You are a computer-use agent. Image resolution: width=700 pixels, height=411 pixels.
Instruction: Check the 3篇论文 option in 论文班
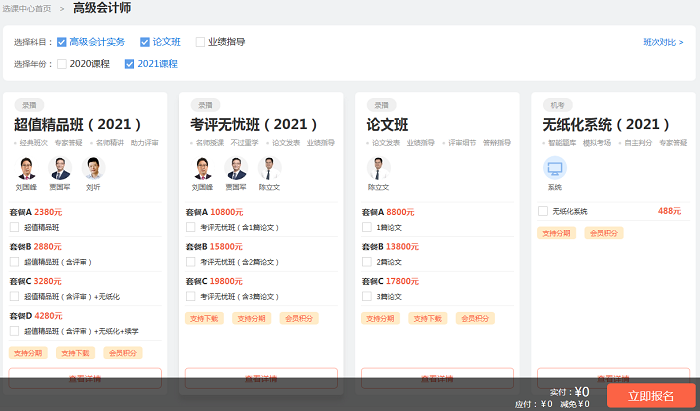click(x=367, y=296)
